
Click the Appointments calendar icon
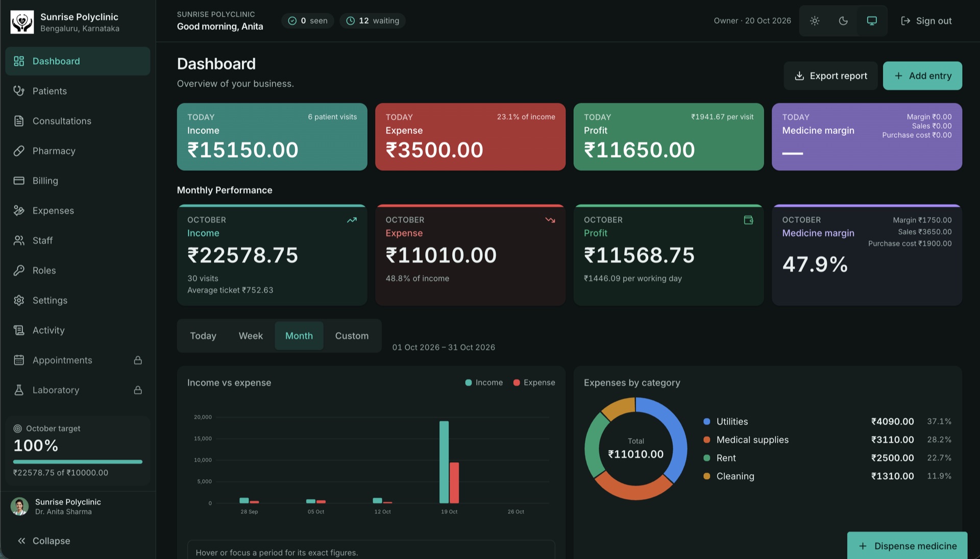(x=19, y=360)
